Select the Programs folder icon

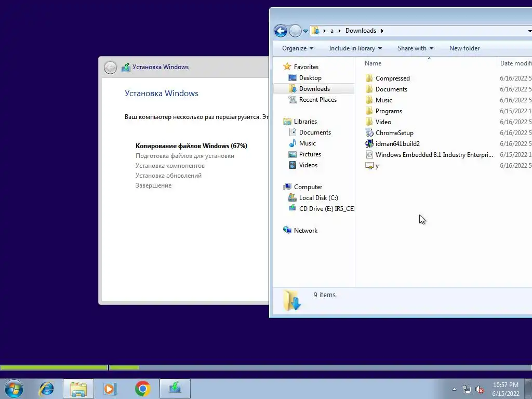[x=369, y=111]
